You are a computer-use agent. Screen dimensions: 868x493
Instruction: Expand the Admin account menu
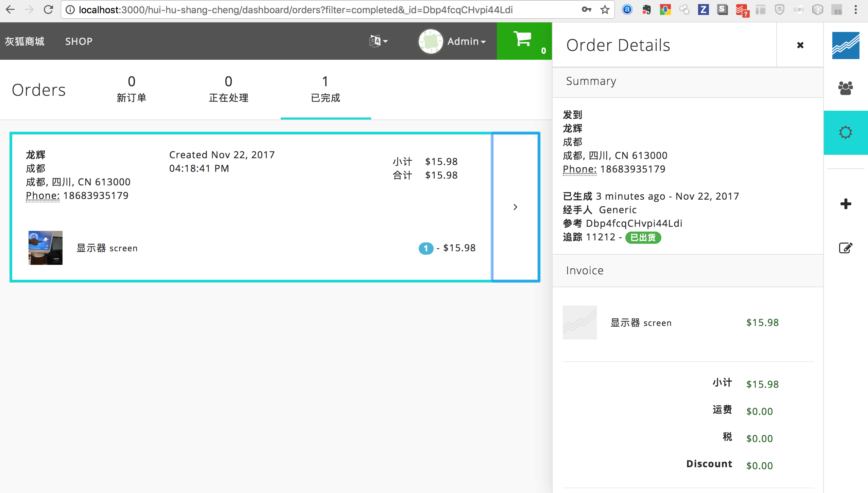[x=466, y=41]
